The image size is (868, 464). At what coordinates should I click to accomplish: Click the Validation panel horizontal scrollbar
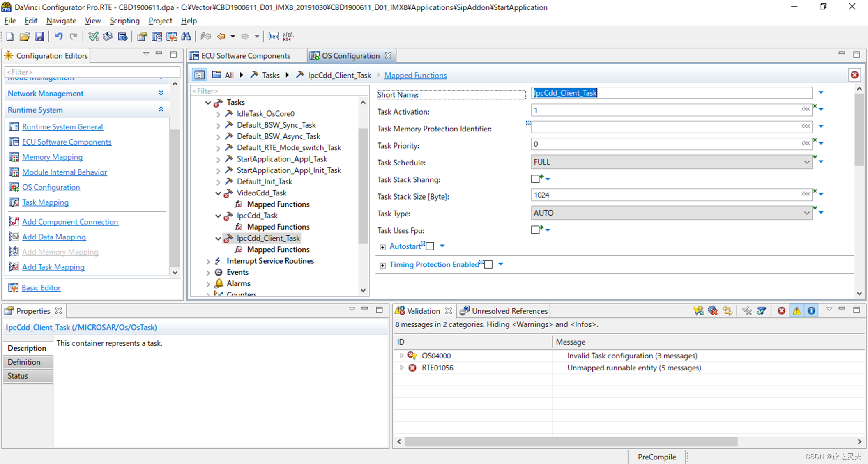(571, 441)
